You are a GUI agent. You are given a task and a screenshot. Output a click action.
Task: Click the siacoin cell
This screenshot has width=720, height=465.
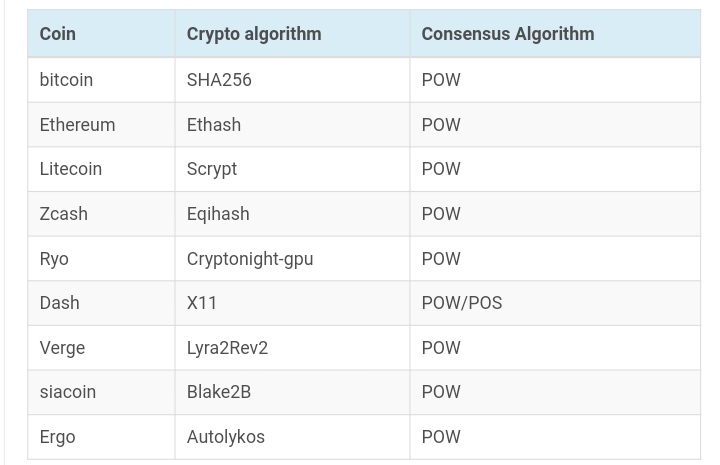point(68,392)
